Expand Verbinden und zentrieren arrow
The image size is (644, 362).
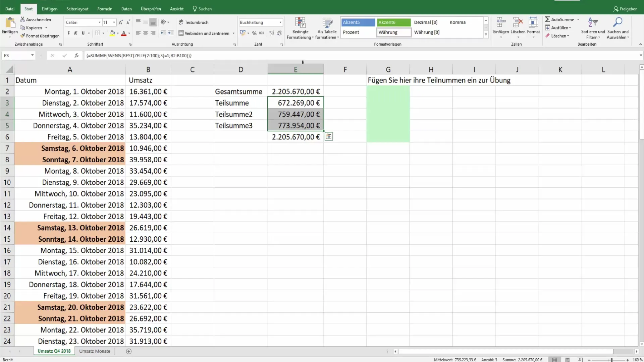(x=233, y=33)
